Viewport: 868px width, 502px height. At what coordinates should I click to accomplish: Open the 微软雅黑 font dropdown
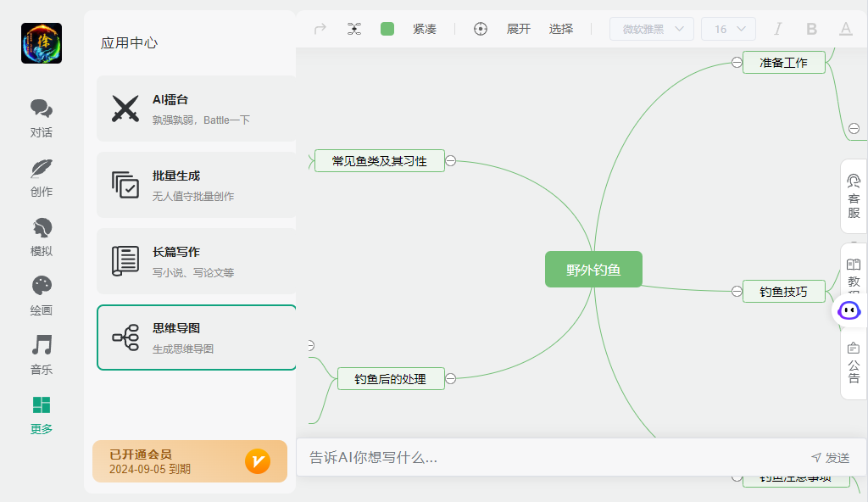652,29
